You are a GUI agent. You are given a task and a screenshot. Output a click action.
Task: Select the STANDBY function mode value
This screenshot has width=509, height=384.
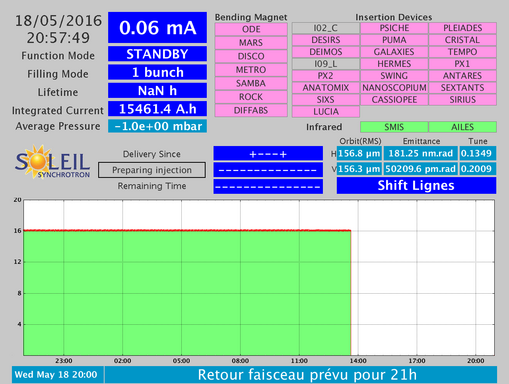[157, 54]
